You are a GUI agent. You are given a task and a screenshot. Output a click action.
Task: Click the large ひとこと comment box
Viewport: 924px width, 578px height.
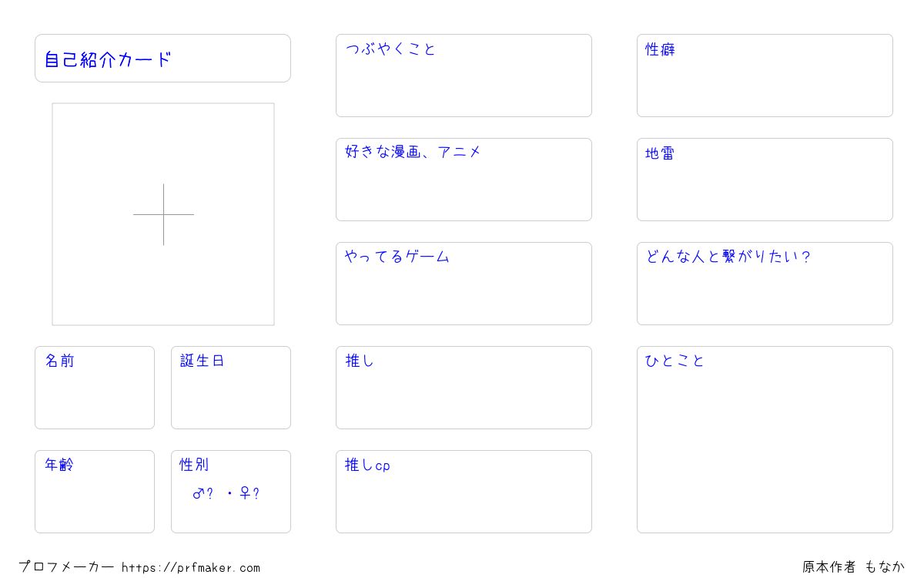(765, 439)
